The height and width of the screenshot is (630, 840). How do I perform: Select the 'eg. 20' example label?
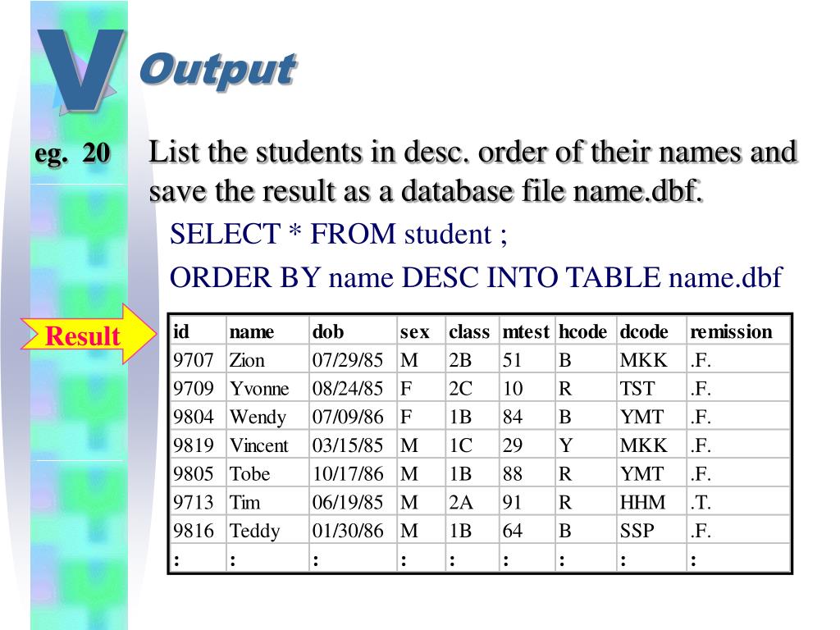click(x=72, y=153)
